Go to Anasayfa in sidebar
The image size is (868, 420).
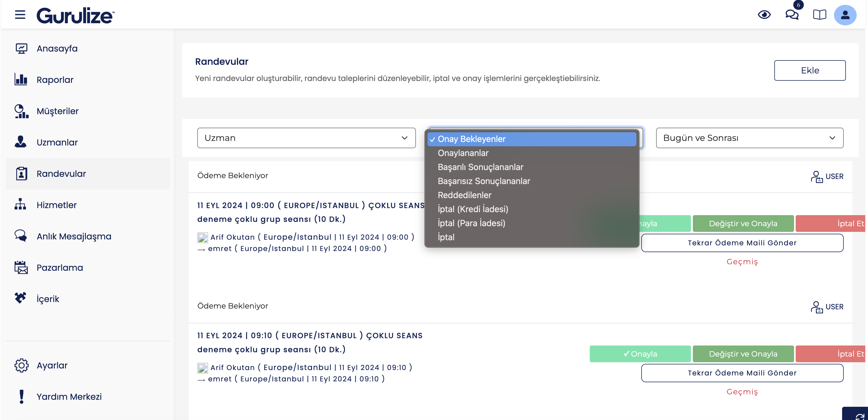(x=57, y=49)
